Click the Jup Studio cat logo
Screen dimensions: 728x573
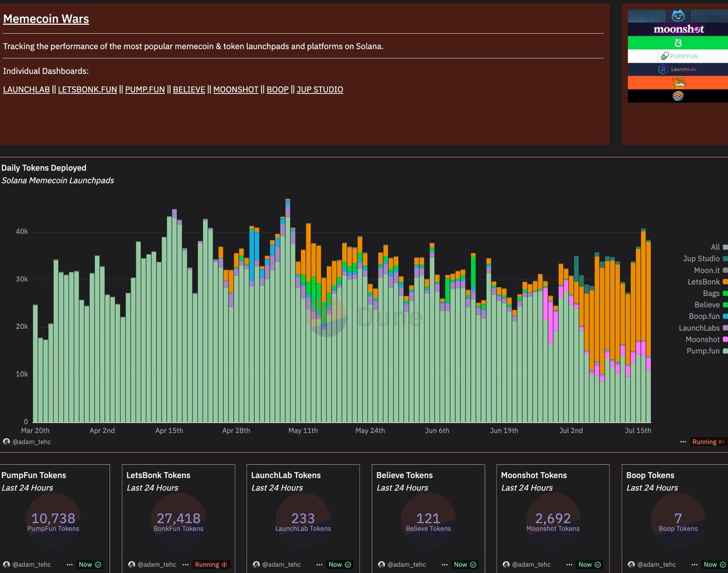[x=678, y=16]
